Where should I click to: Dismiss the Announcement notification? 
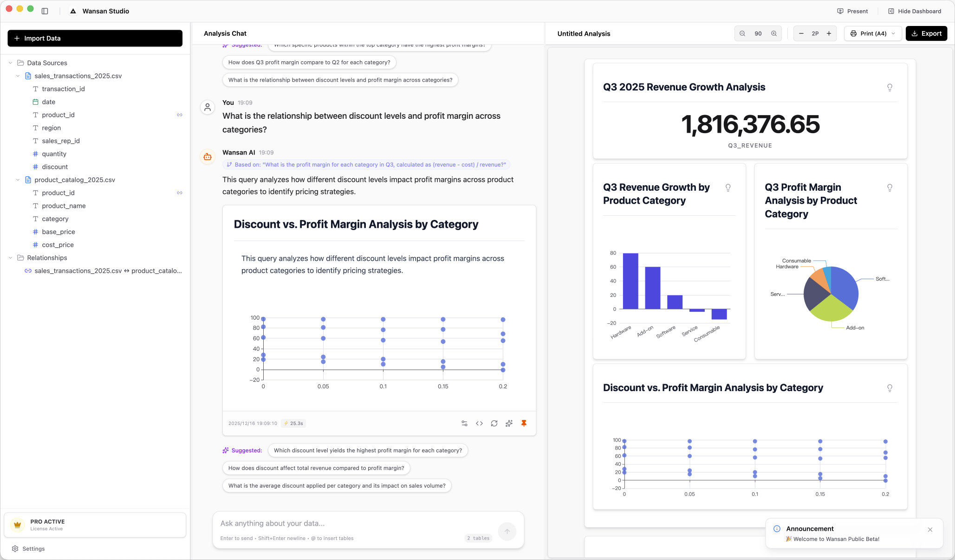(x=930, y=529)
